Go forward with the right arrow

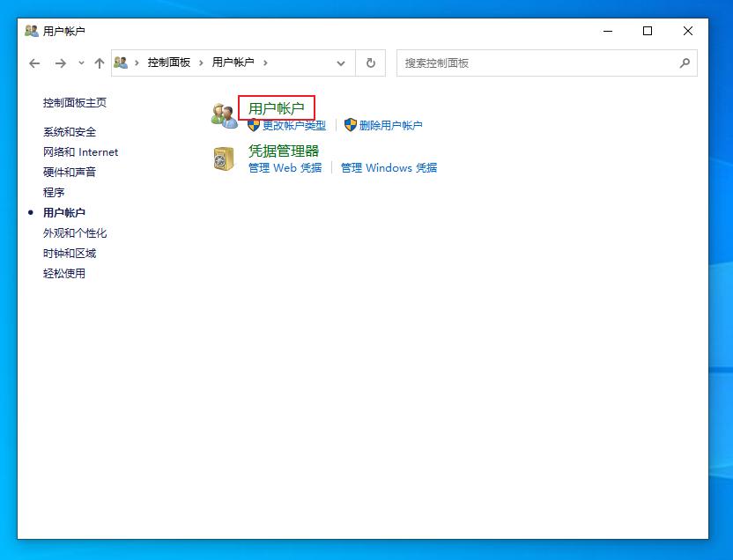point(60,63)
